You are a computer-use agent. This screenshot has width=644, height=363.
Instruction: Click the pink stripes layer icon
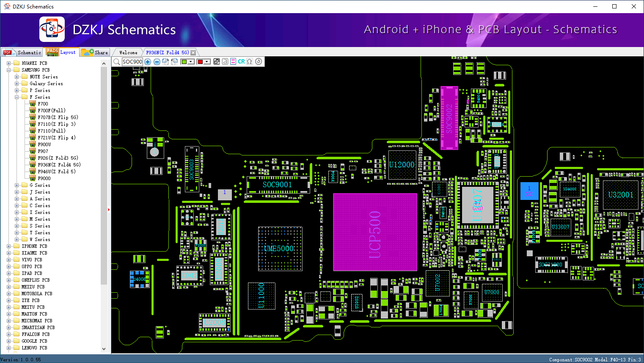pos(233,62)
